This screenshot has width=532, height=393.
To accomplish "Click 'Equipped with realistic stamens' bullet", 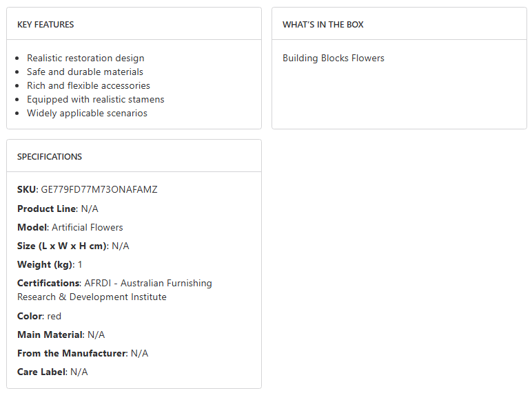I will (x=95, y=100).
